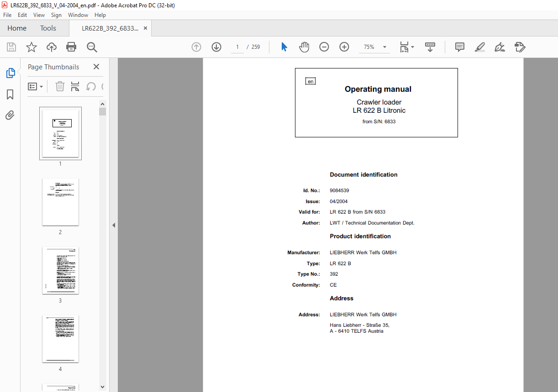Click the stamp tool icon
558x392 pixels.
[520, 47]
